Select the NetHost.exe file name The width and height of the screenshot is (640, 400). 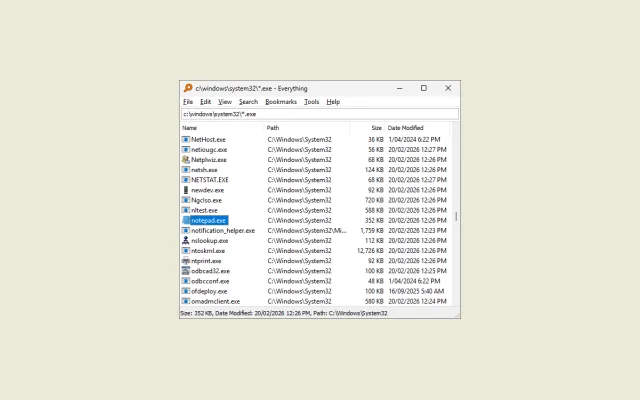pos(208,140)
